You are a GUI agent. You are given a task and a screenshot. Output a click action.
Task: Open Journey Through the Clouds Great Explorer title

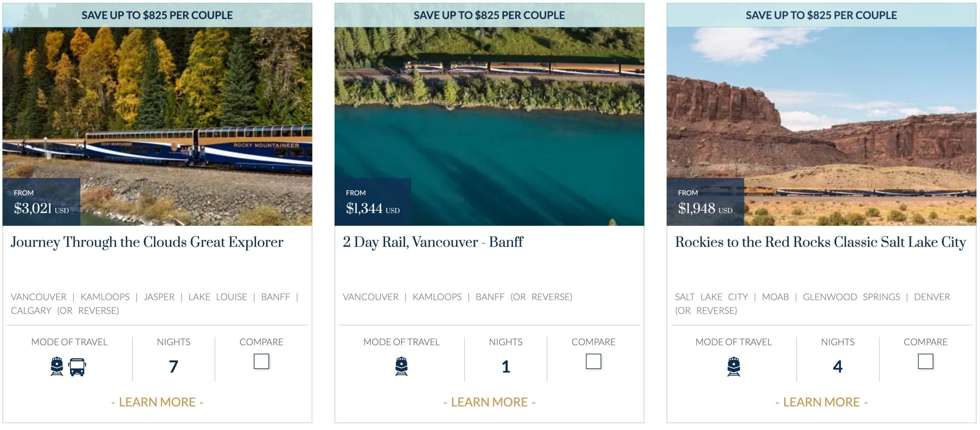pos(147,242)
